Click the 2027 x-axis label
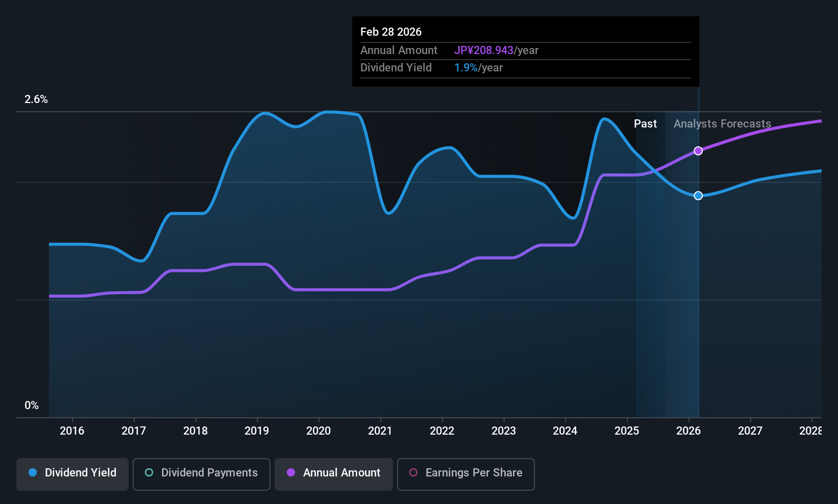838x504 pixels. click(x=750, y=431)
